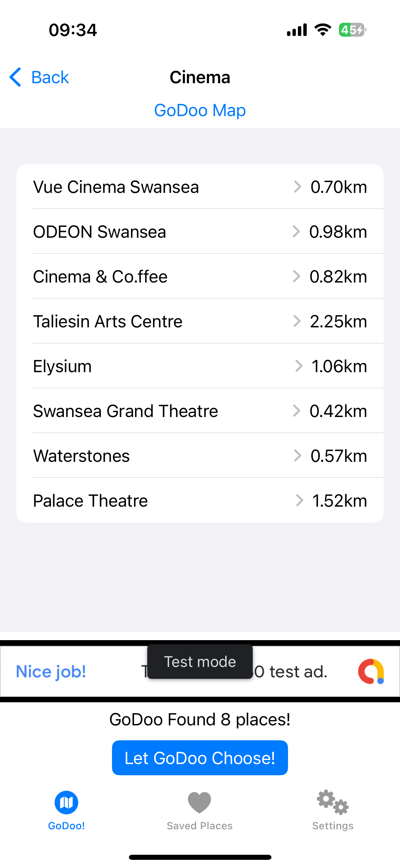
Task: Tap the AdMob logo in ad banner
Action: tap(371, 671)
